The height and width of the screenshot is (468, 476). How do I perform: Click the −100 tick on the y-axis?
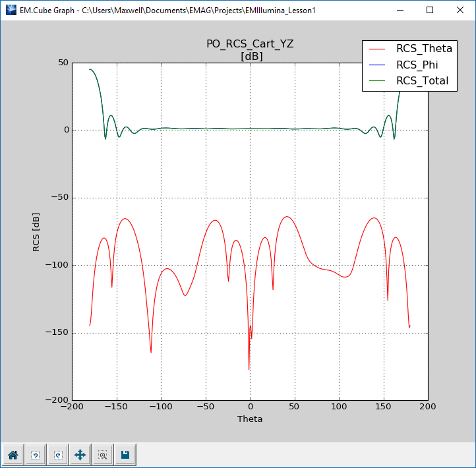(x=57, y=265)
